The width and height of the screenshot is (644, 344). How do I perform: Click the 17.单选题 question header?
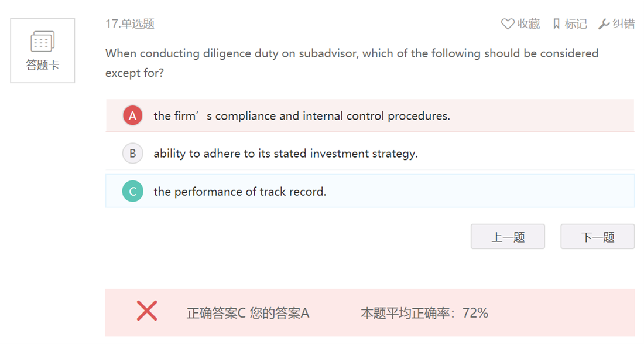130,24
